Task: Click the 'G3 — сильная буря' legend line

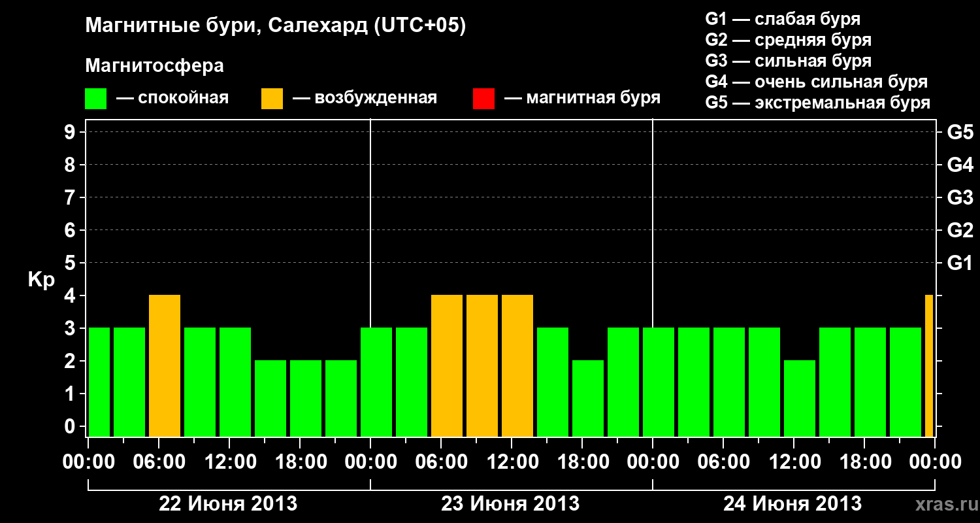Action: (x=788, y=61)
